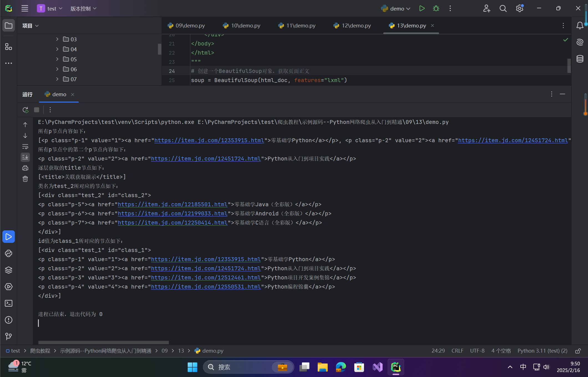Screen dimensions: 588x377
Task: Click the Debug demo bug icon
Action: [436, 9]
